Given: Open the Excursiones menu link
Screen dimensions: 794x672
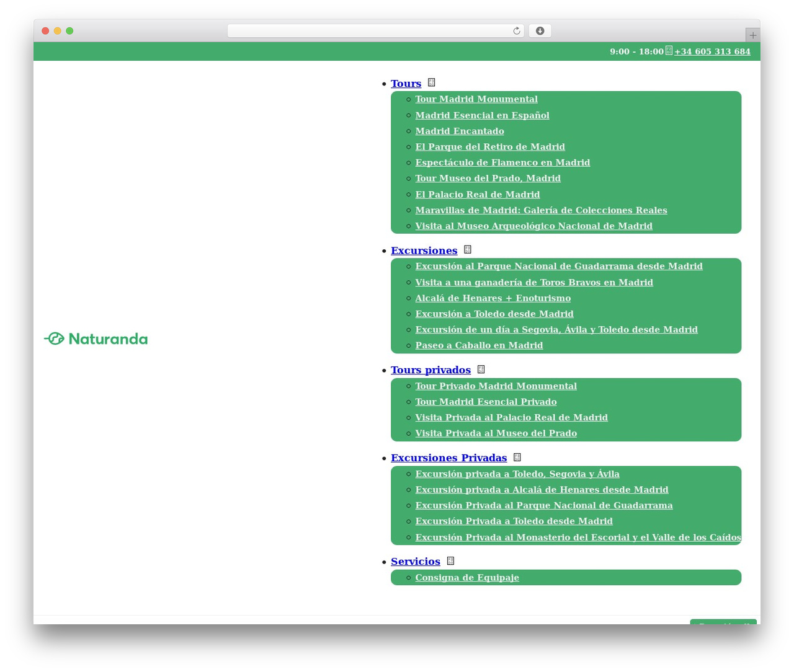Looking at the screenshot, I should click(x=424, y=250).
